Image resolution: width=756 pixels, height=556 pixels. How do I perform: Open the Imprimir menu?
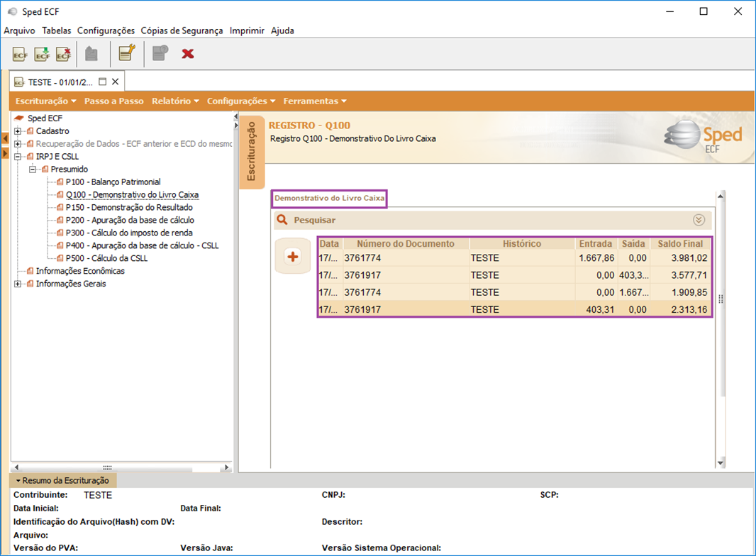(x=247, y=30)
